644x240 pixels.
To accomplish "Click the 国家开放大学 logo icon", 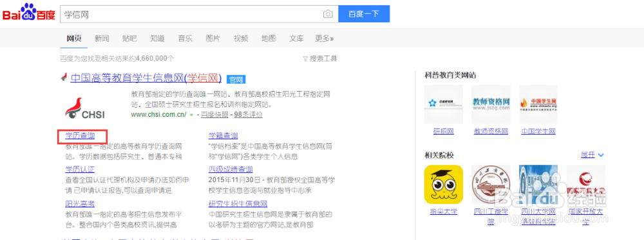I will 586,185.
